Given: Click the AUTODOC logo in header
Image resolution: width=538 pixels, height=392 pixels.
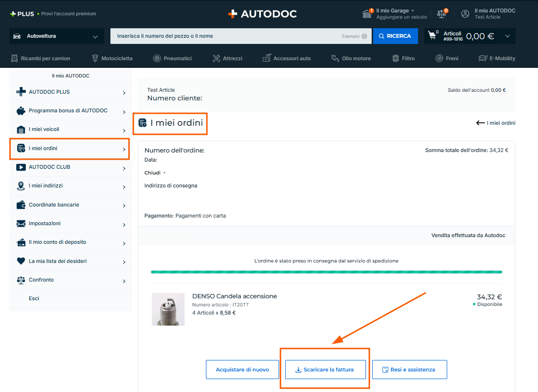Looking at the screenshot, I should (262, 14).
